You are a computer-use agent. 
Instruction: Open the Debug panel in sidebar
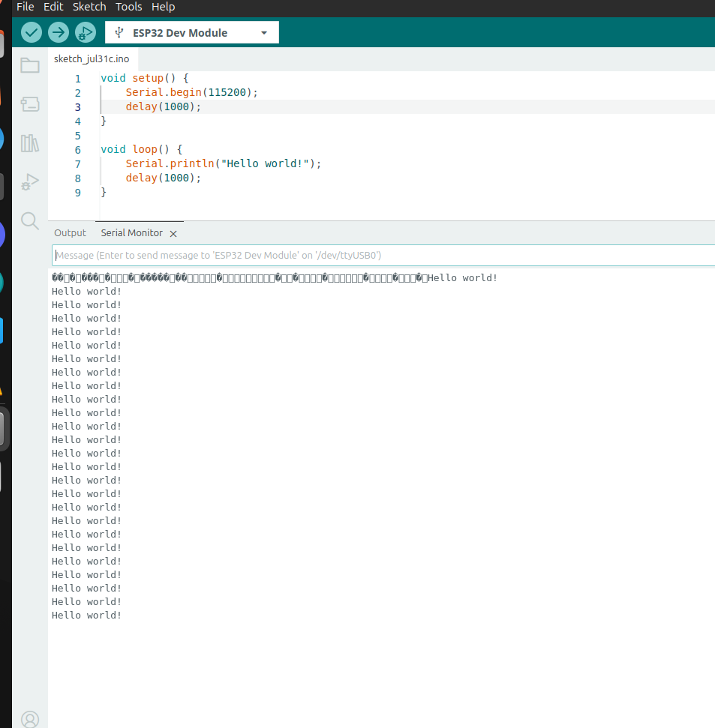pyautogui.click(x=30, y=182)
